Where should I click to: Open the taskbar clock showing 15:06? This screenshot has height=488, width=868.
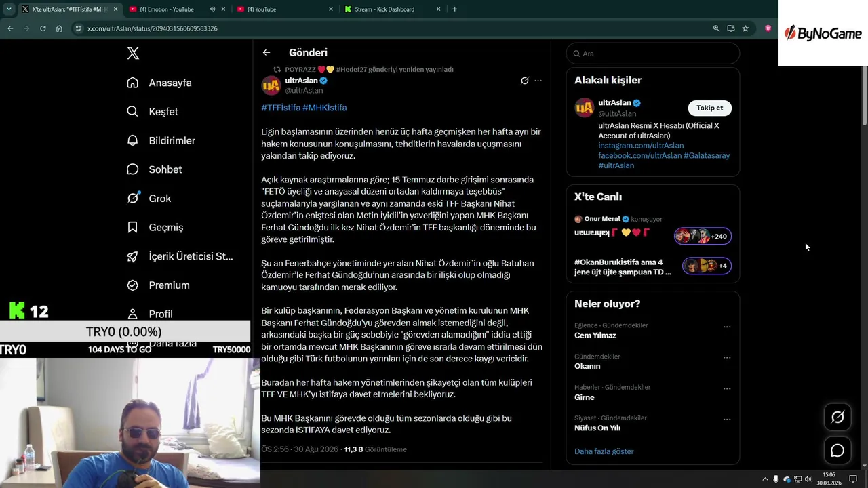829,479
